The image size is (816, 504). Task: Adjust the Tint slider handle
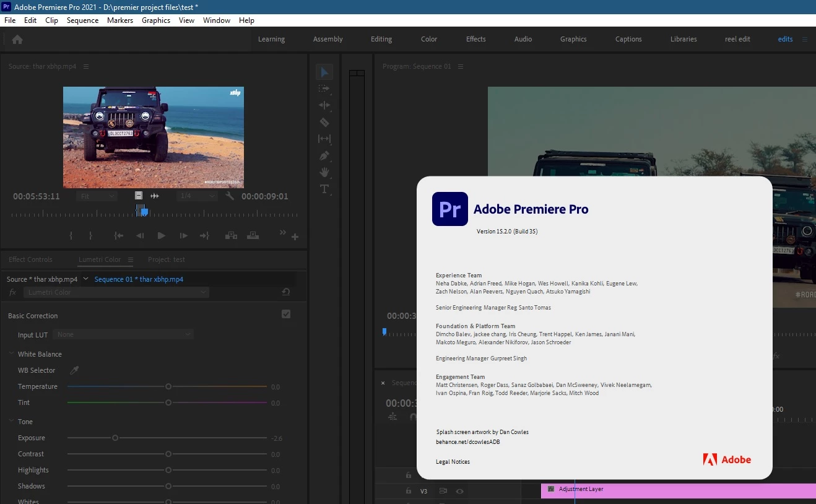click(168, 402)
